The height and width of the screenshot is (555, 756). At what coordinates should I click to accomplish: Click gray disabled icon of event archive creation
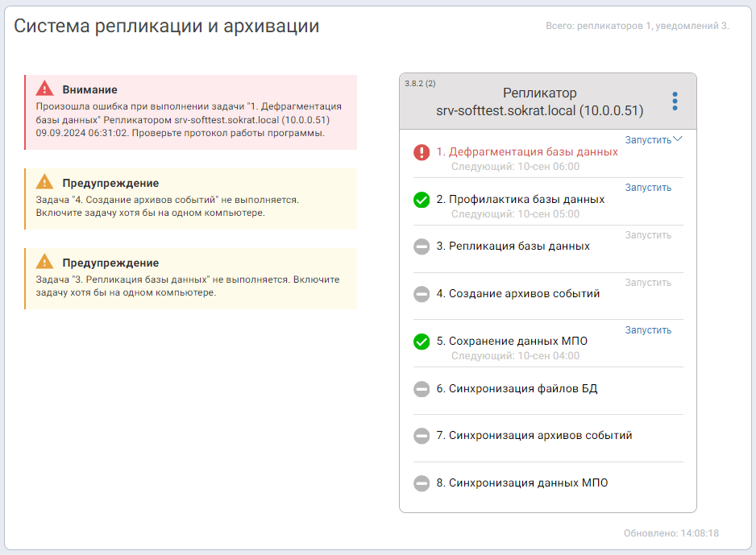coord(422,294)
